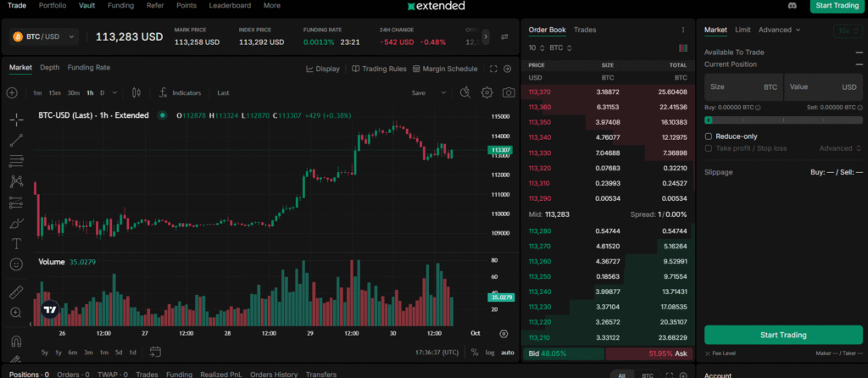This screenshot has width=868, height=378.
Task: Expand the Advanced TP/SL options
Action: [840, 148]
